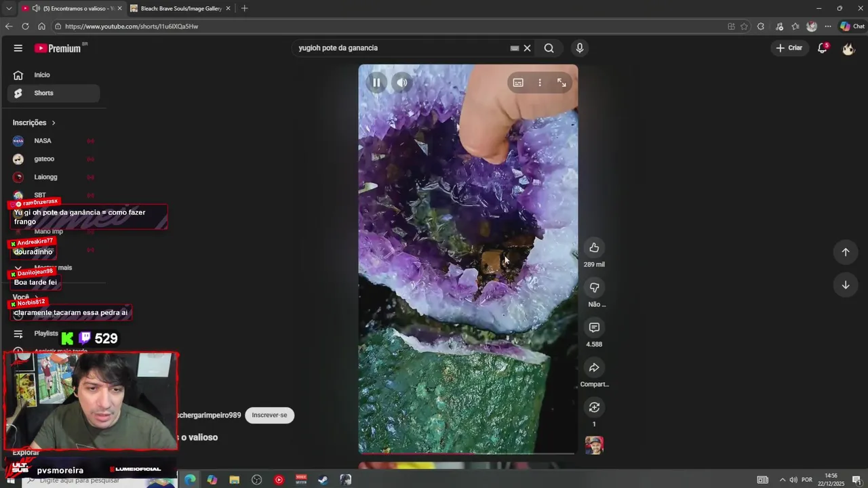Select Shorts in the sidebar
This screenshot has width=868, height=488.
[x=54, y=93]
